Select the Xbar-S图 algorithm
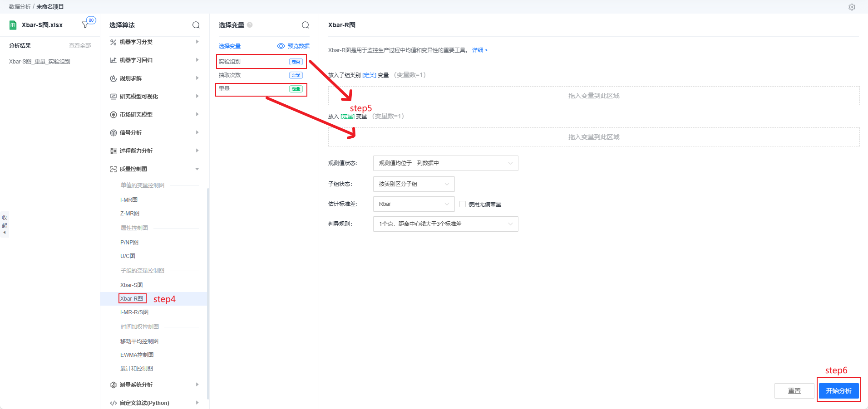Screen dimensions: 868x409 coord(131,285)
